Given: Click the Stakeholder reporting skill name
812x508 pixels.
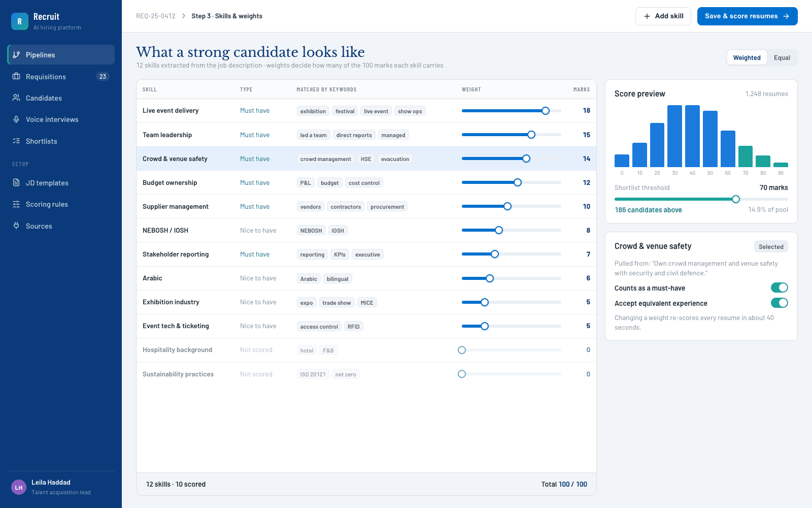Looking at the screenshot, I should [176, 254].
